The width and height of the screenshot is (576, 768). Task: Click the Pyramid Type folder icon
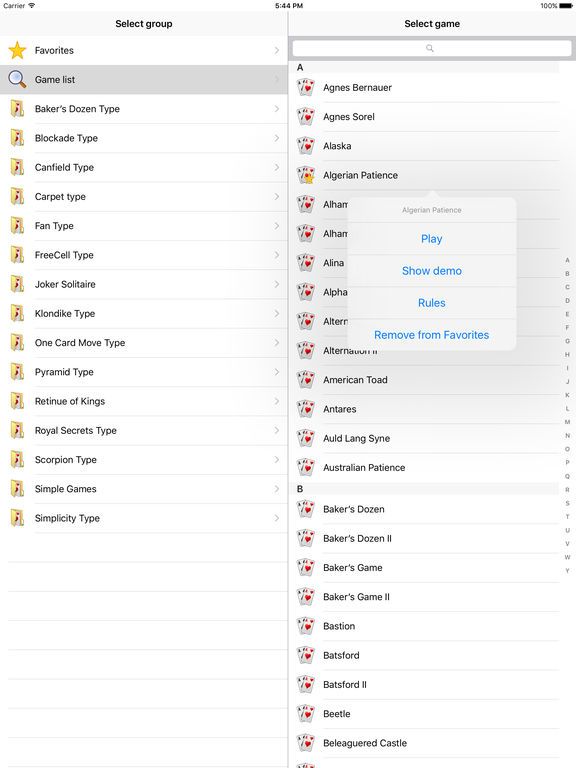(17, 372)
